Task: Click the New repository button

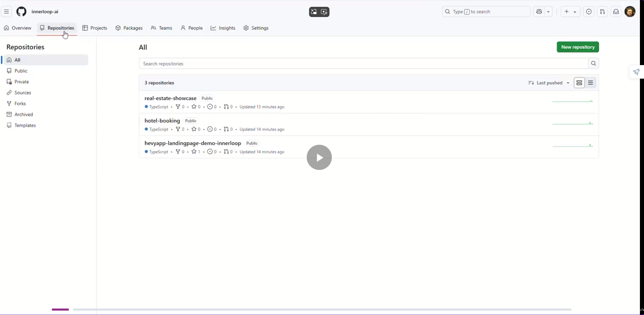Action: coord(578,47)
